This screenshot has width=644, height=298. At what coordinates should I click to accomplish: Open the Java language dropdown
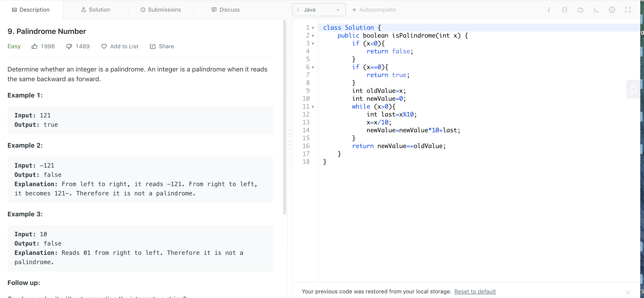click(319, 10)
